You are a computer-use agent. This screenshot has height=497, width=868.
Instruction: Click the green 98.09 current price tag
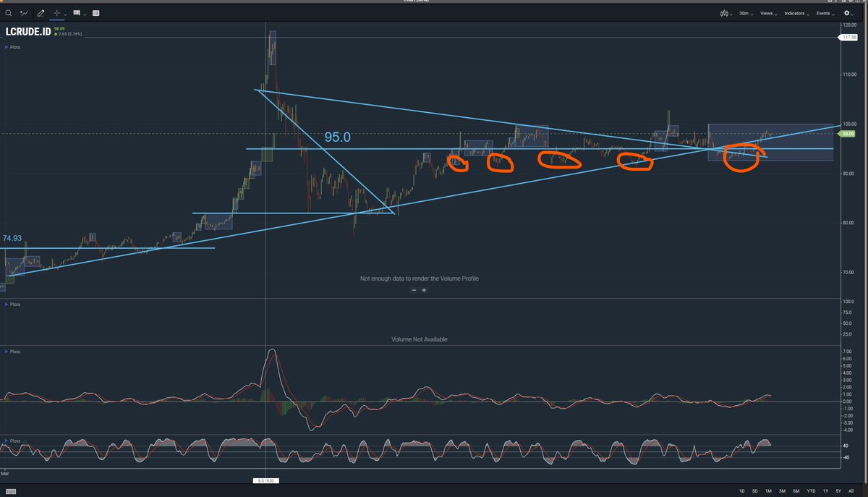[848, 134]
